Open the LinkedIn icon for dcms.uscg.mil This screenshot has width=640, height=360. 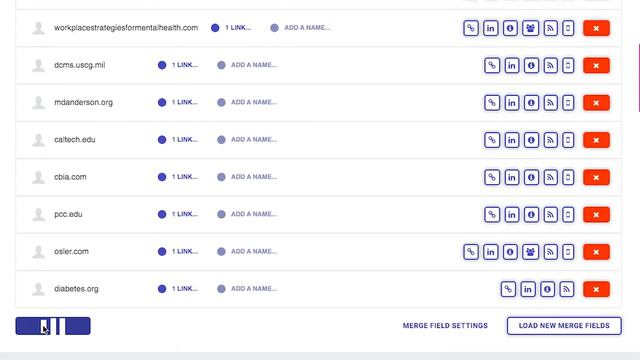point(511,65)
